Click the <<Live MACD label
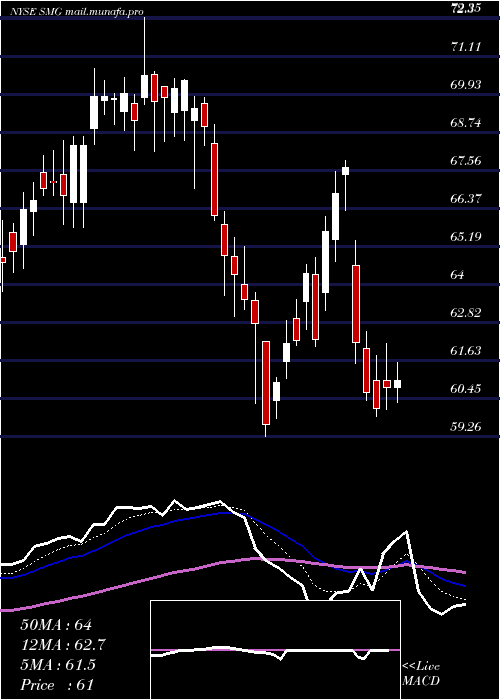This screenshot has height=700, width=500. pos(421,674)
